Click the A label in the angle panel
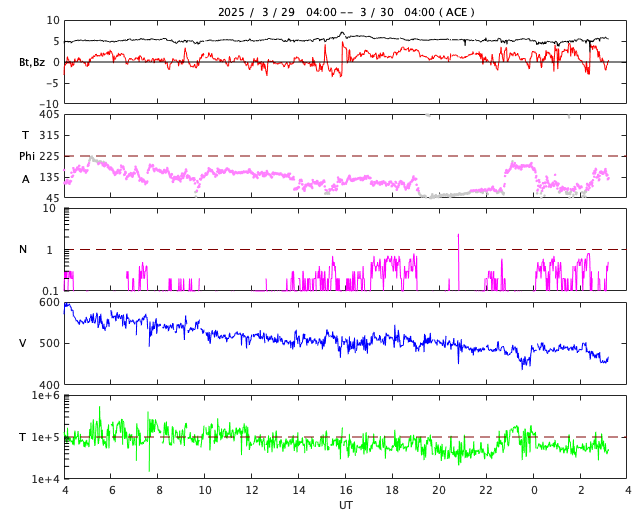The height and width of the screenshot is (512, 640). coord(26,178)
